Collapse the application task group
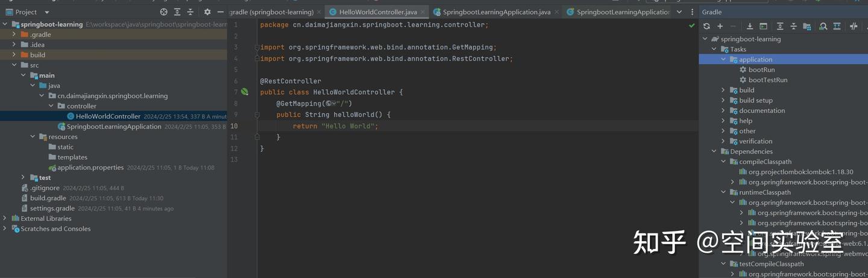This screenshot has width=868, height=278. pyautogui.click(x=723, y=60)
